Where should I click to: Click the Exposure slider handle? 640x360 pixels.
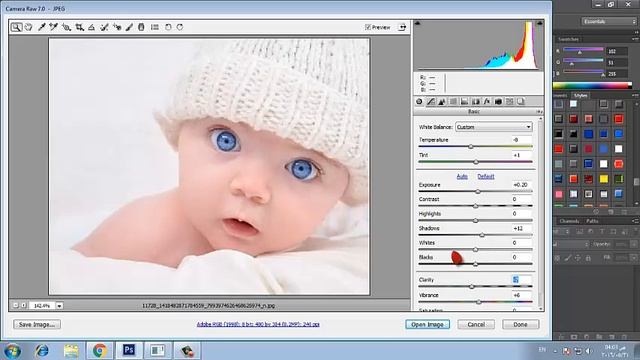tap(478, 191)
